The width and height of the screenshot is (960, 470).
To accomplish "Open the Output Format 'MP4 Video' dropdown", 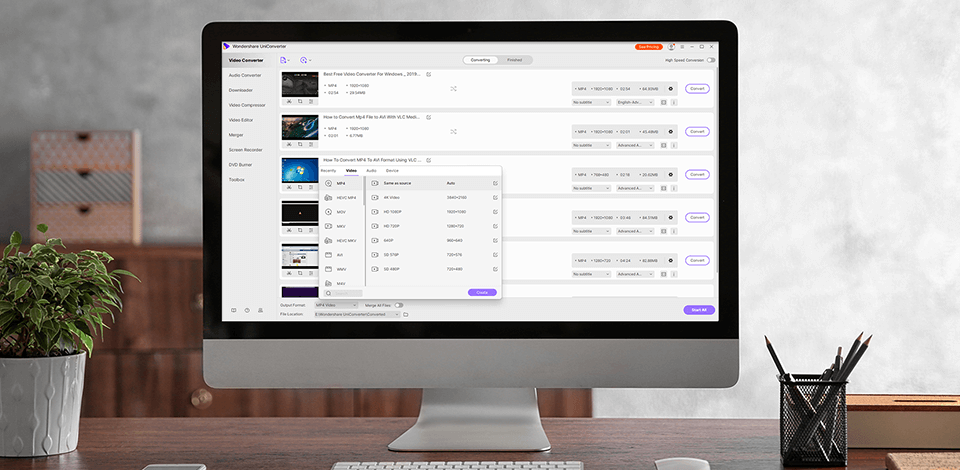I will click(x=336, y=305).
